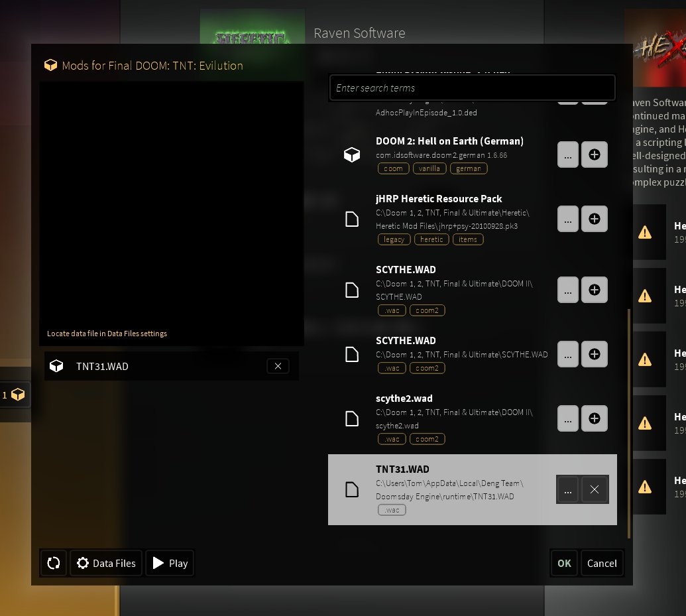Filter by the 'heretic' tag
The width and height of the screenshot is (686, 616).
click(431, 239)
